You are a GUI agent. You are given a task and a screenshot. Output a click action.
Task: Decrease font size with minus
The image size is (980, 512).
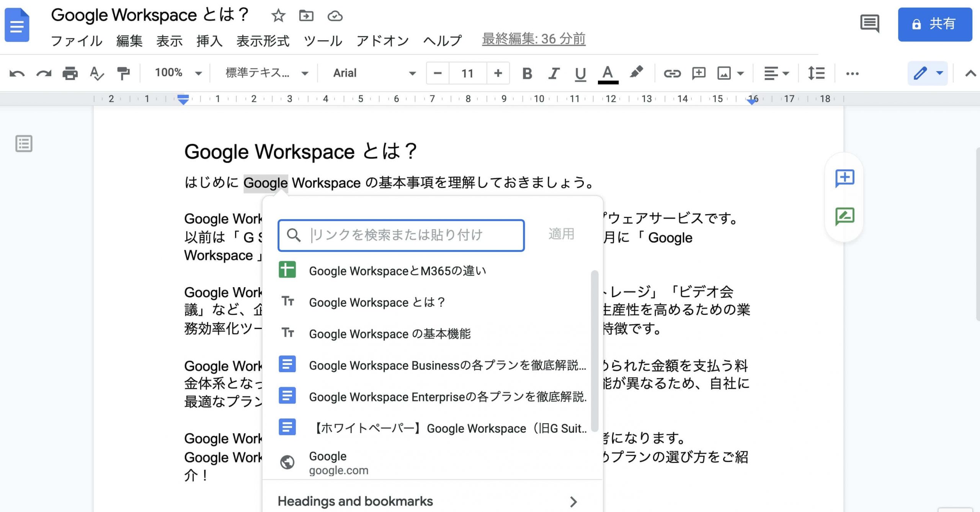tap(438, 73)
